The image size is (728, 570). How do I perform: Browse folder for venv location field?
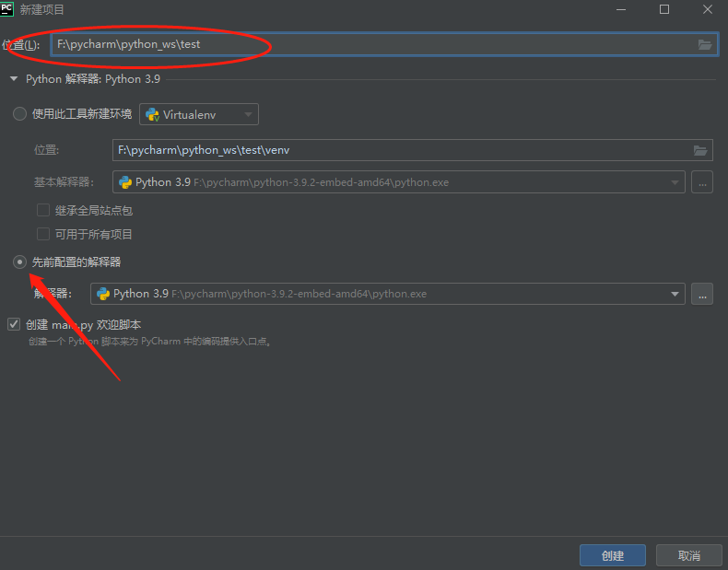(700, 150)
